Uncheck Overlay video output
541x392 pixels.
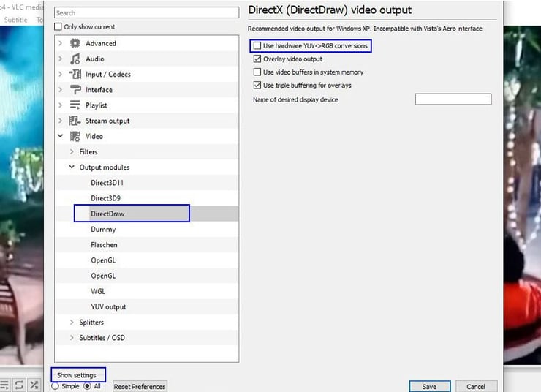(x=257, y=59)
